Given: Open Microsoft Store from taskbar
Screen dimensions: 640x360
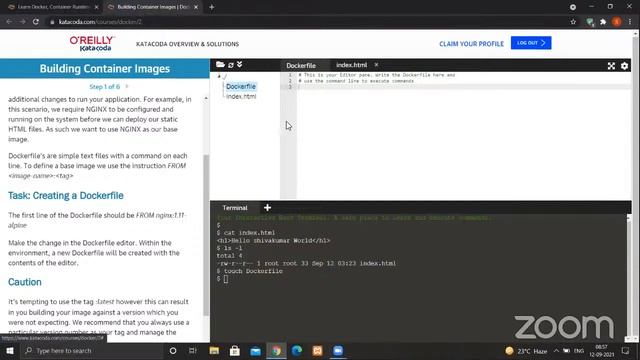Looking at the screenshot, I should pos(235,351).
